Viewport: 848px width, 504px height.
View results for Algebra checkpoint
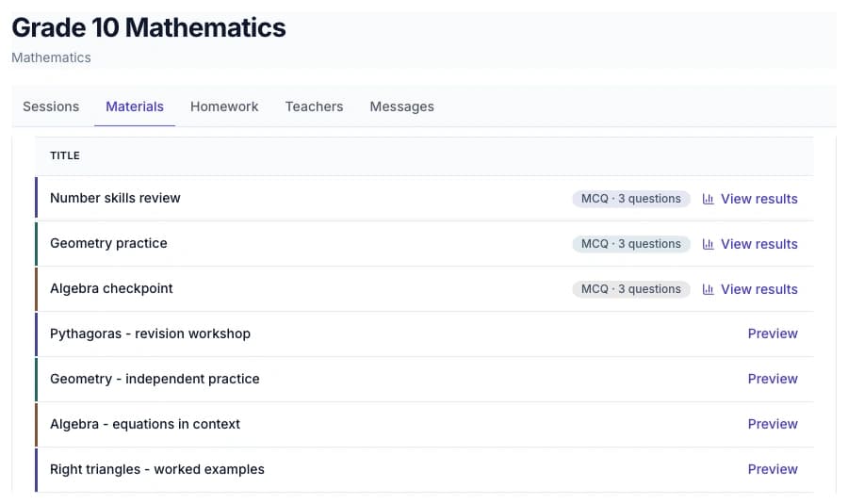(x=750, y=289)
